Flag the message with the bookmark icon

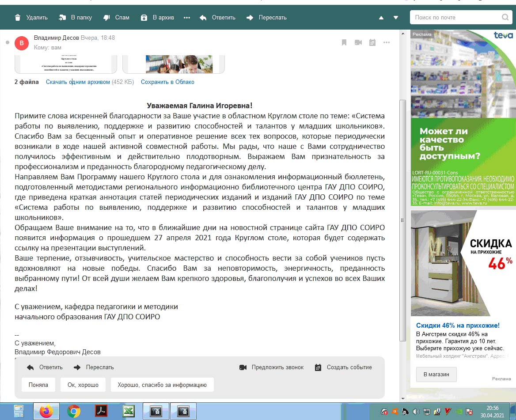344,42
